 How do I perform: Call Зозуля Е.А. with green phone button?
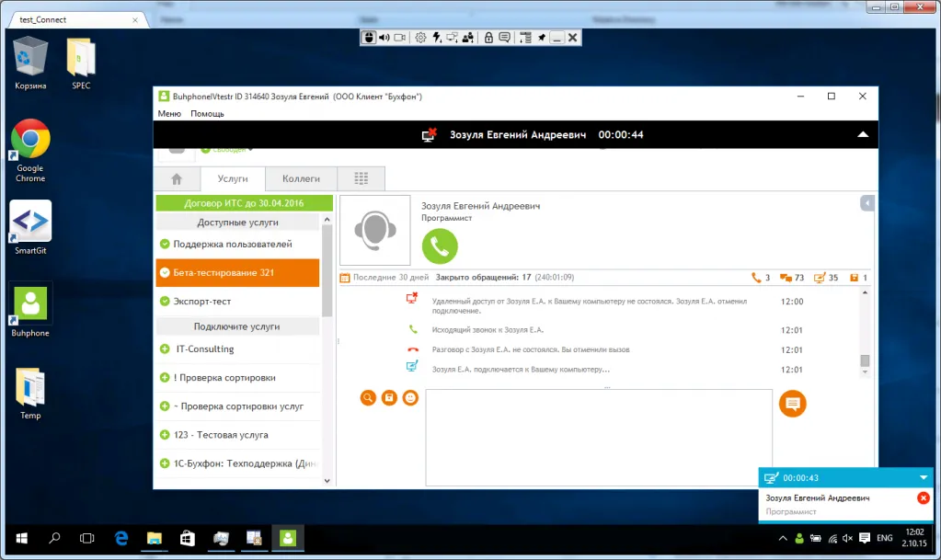(x=440, y=246)
